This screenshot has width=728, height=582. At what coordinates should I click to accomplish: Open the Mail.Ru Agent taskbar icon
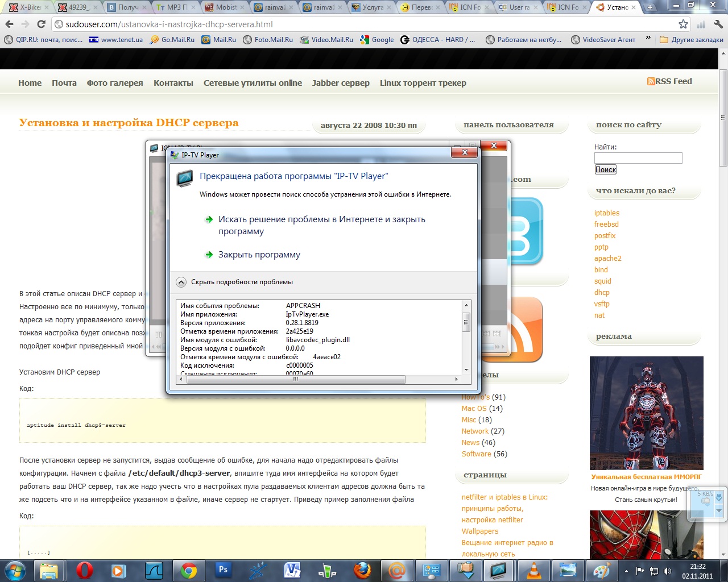pos(397,570)
